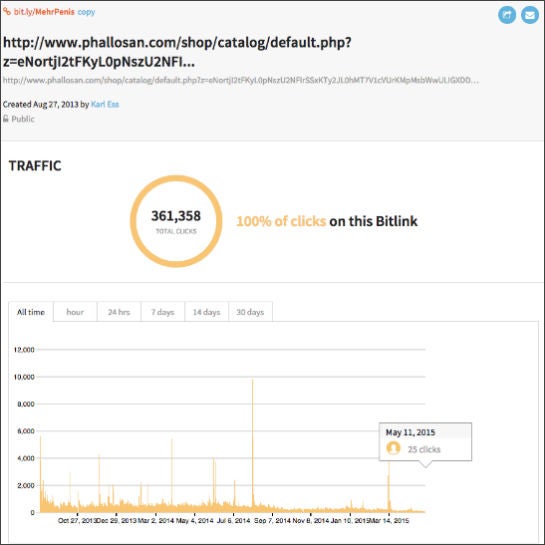The width and height of the screenshot is (545, 545).
Task: Select the All time tab
Action: pos(31,312)
